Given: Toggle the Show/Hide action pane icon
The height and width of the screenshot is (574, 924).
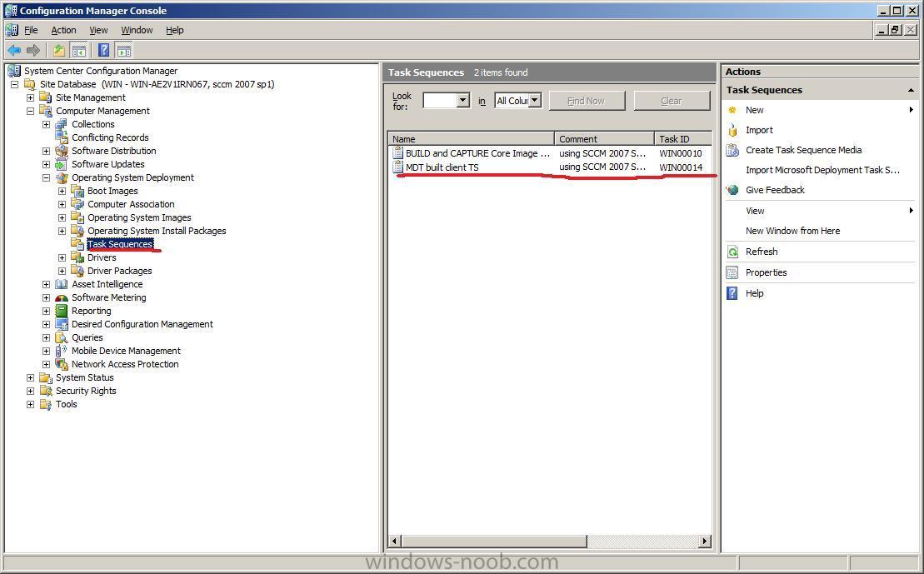Looking at the screenshot, I should pos(124,51).
